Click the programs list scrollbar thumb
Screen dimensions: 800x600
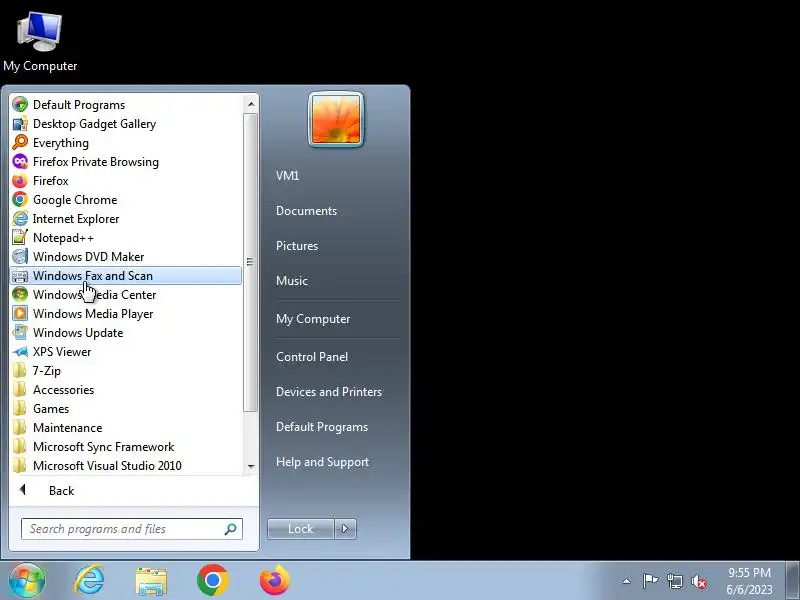[250, 262]
